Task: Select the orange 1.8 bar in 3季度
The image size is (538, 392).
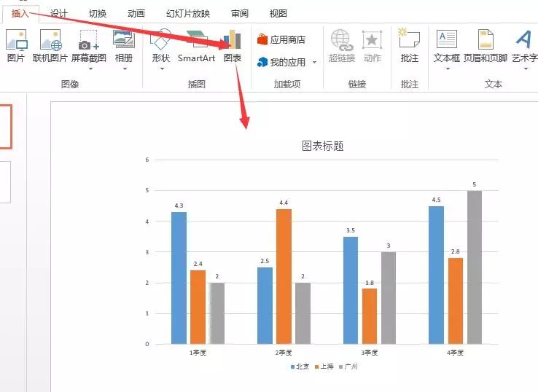Action: point(370,316)
